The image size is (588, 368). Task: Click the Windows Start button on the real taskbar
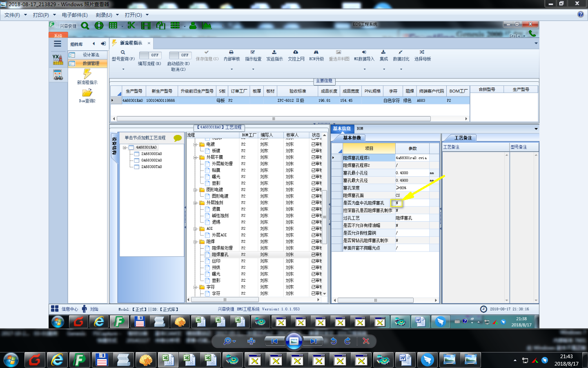point(11,360)
